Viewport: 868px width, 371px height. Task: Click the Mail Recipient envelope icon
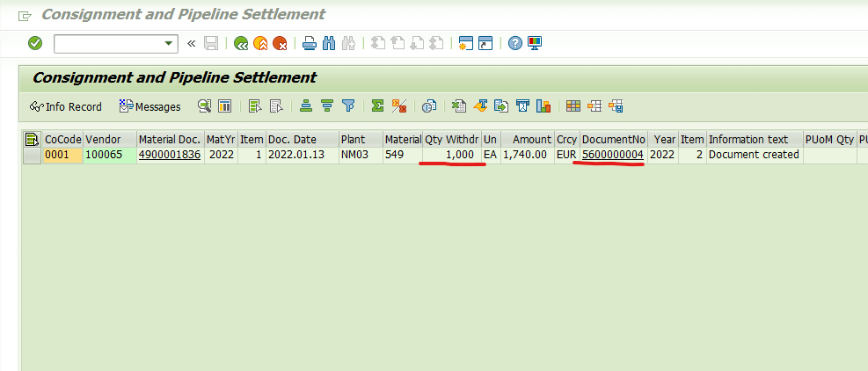522,106
